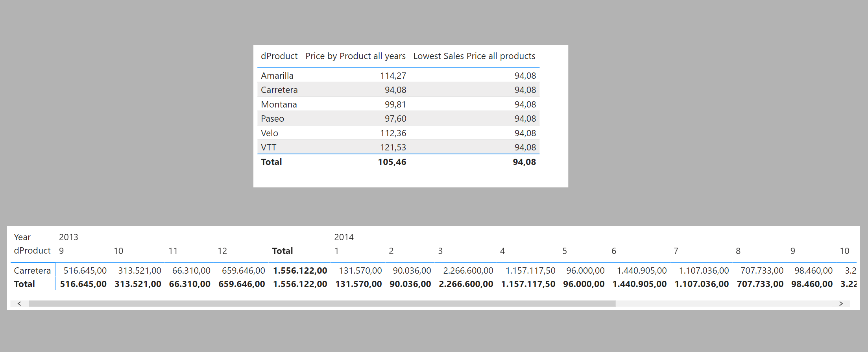This screenshot has height=352, width=868.
Task: Click the Carretera value 1.440.905,00
Action: coord(642,270)
